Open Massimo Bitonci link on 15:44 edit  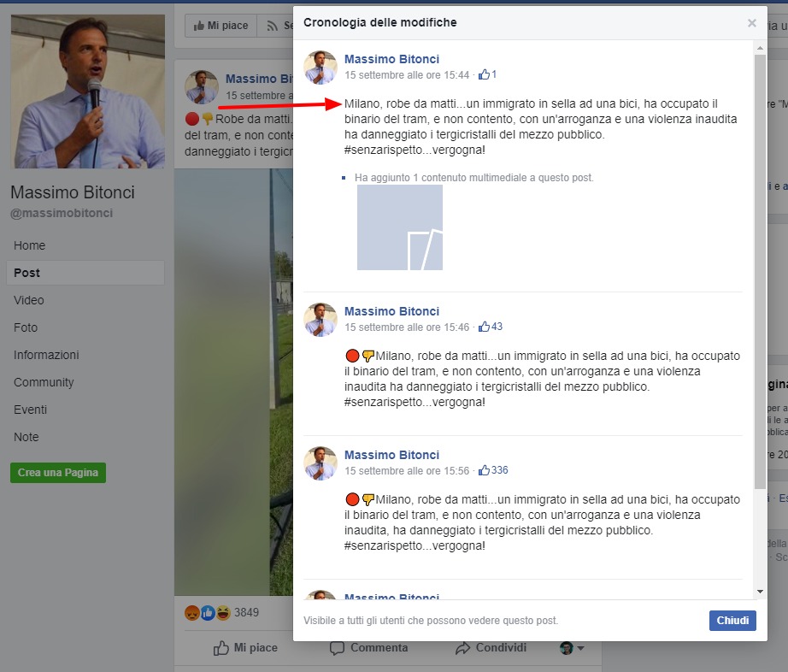(391, 59)
